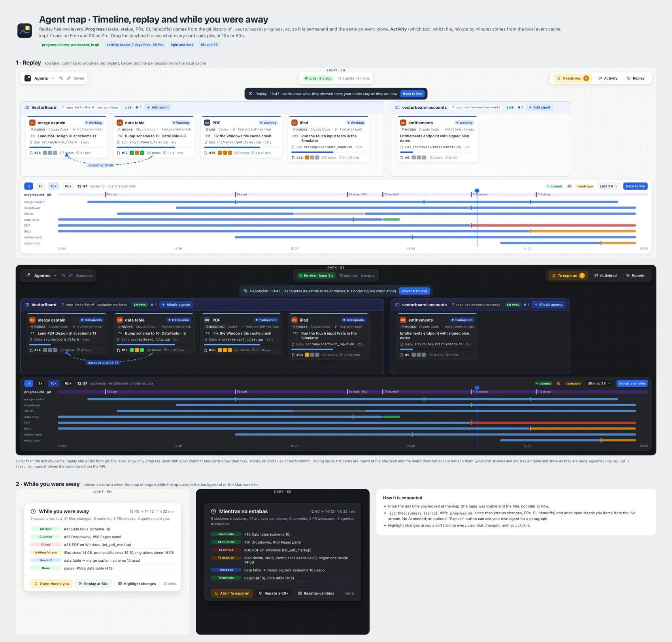
Task: Open the Repetir tab in dark top bar
Action: [636, 276]
